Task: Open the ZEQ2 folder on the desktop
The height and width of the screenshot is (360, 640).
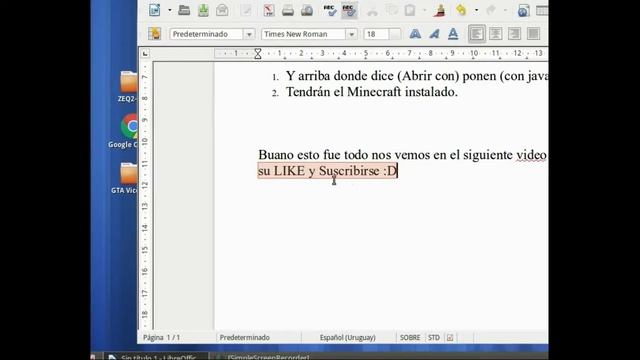Action: (x=128, y=86)
